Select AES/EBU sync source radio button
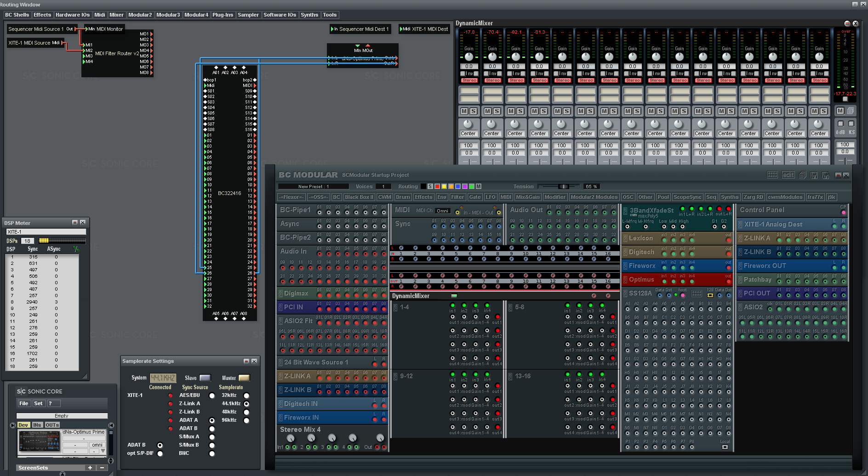Image resolution: width=868 pixels, height=476 pixels. 212,396
